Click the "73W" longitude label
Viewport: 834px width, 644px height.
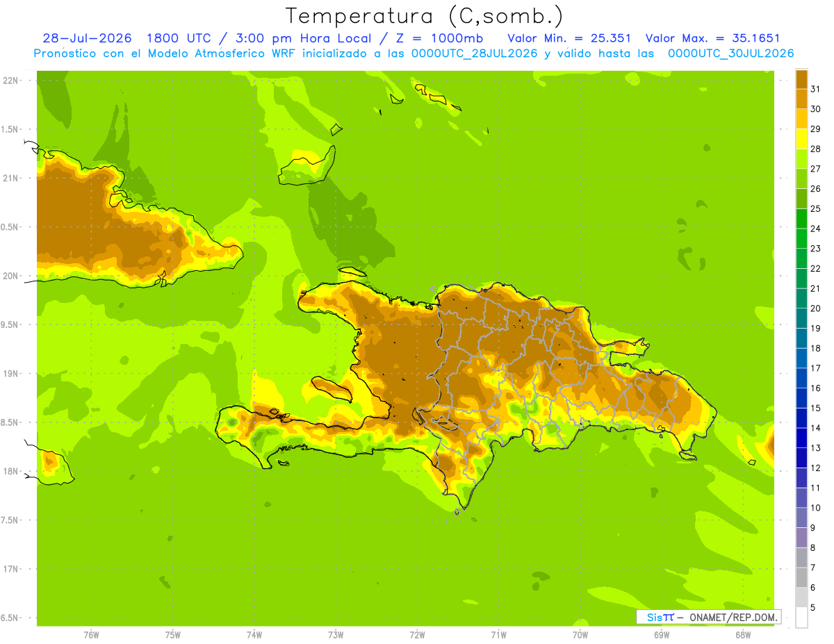pos(336,635)
